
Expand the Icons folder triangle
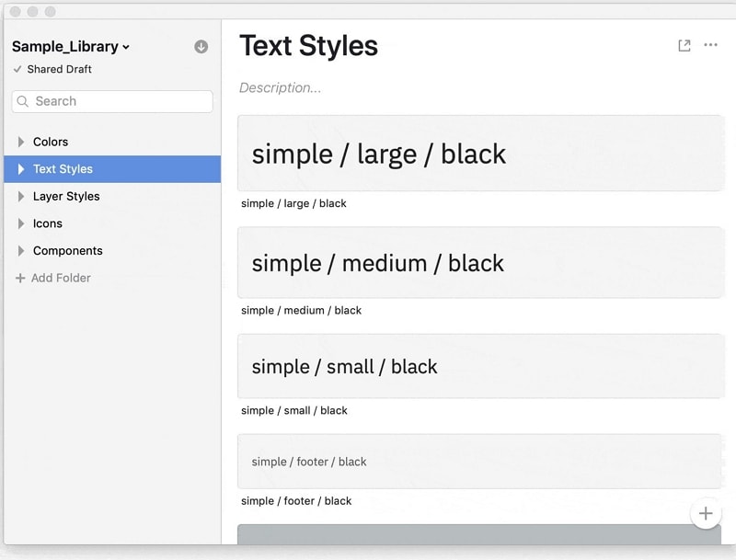21,223
